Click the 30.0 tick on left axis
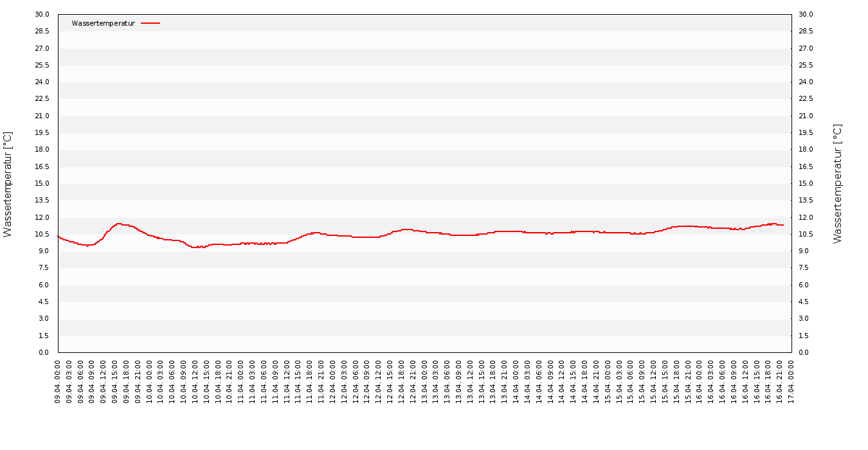Image resolution: width=868 pixels, height=450 pixels. point(42,14)
